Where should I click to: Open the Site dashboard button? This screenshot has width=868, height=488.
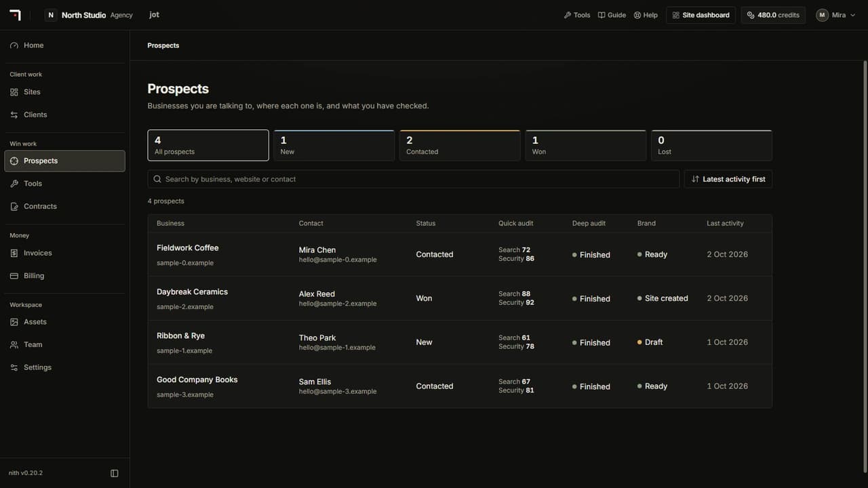point(701,15)
